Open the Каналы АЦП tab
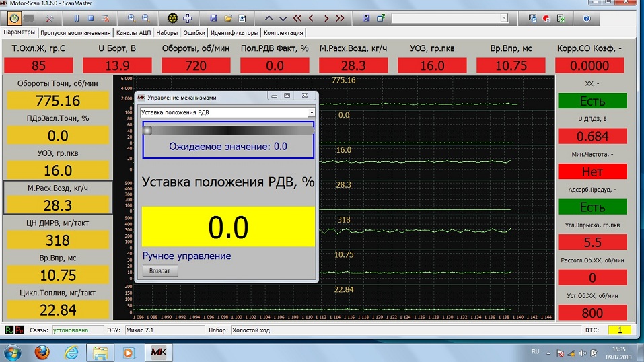The height and width of the screenshot is (362, 644). (x=133, y=33)
